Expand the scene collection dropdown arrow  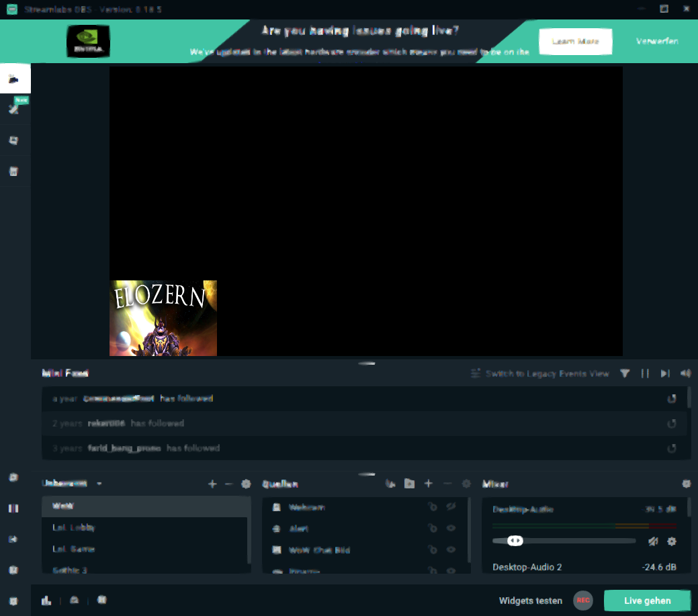tap(99, 484)
